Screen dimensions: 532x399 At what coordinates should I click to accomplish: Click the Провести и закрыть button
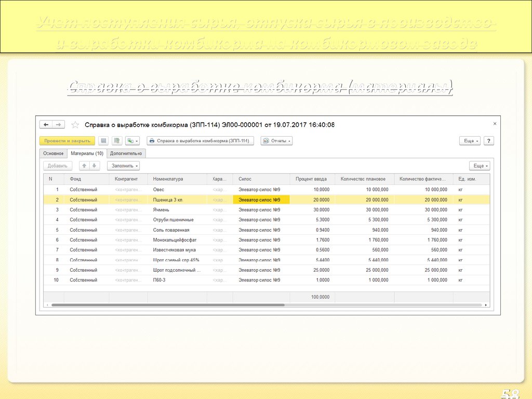coord(67,141)
